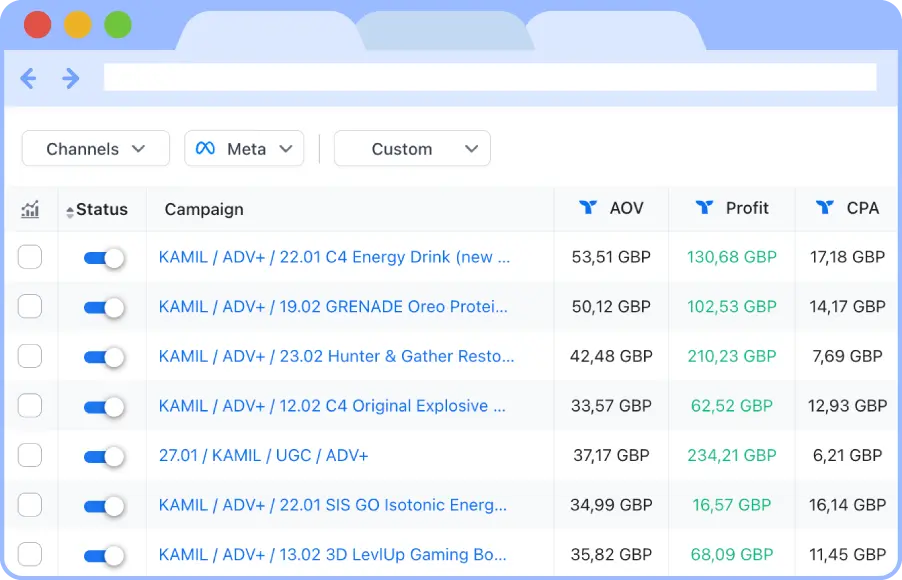Toggle off the C4 Energy Drink campaign
Image resolution: width=902 pixels, height=580 pixels.
tap(104, 258)
